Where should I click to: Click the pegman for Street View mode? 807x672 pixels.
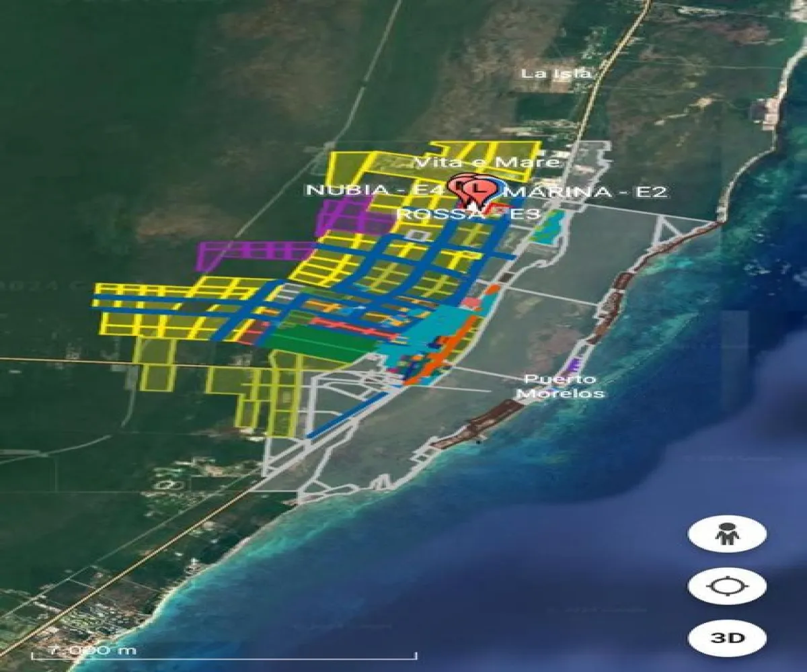725,534
